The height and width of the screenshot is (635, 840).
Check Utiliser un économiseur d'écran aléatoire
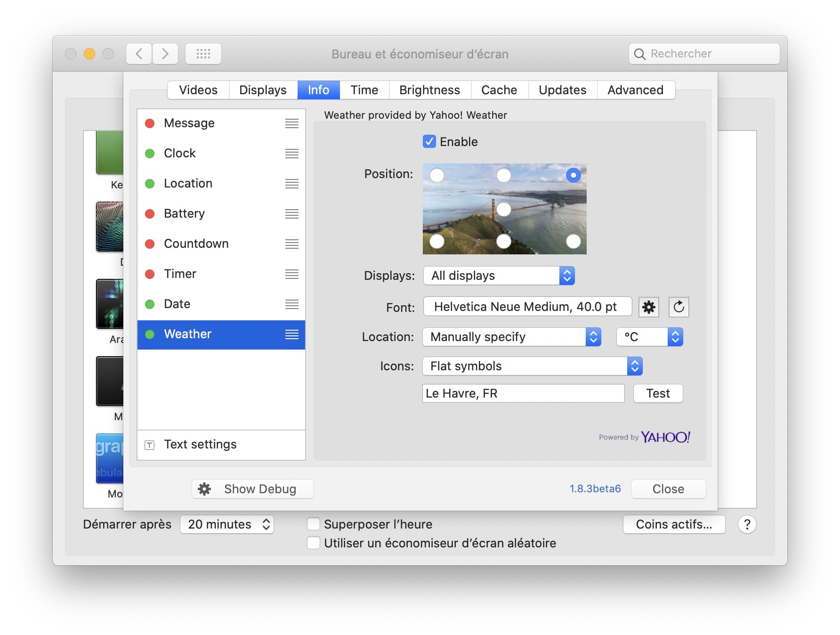(x=314, y=543)
